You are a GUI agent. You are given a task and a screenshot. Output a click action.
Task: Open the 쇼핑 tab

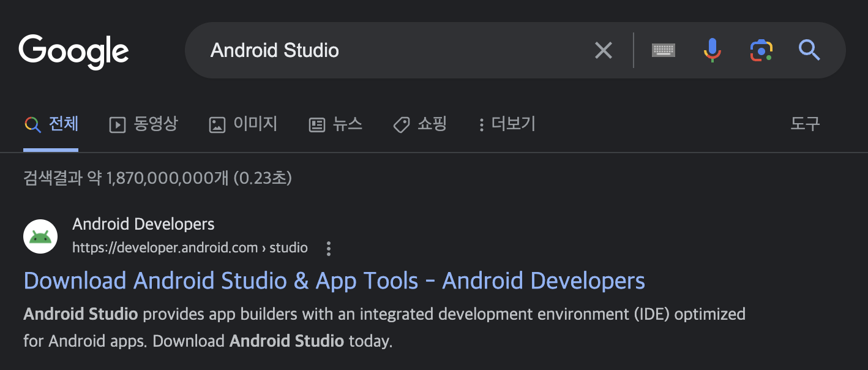[420, 124]
